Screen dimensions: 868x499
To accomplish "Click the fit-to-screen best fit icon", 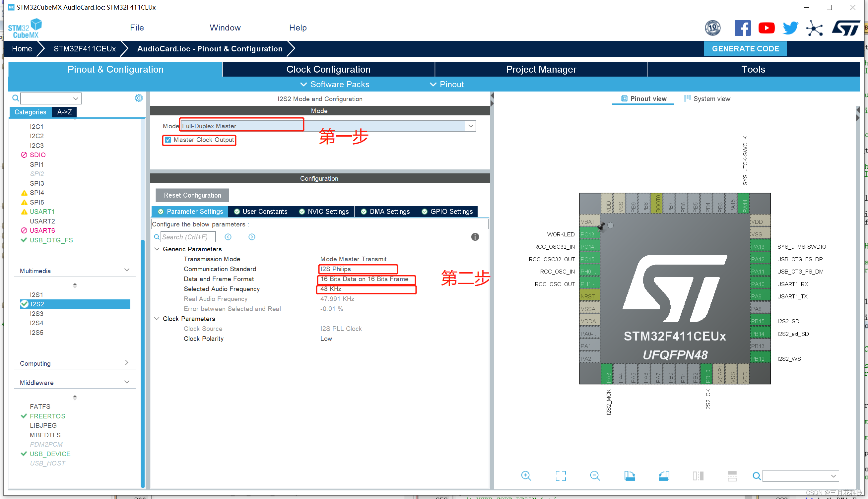I will (561, 476).
